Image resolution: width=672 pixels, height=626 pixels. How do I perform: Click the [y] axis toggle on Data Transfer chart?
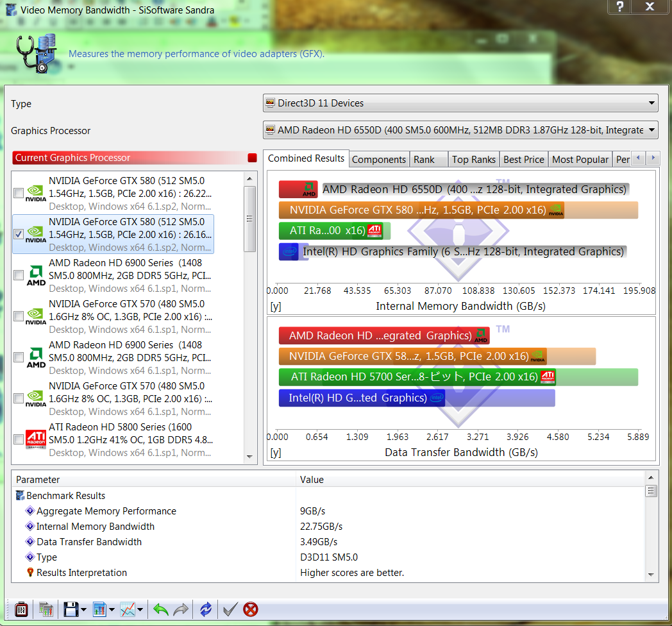pos(276,452)
